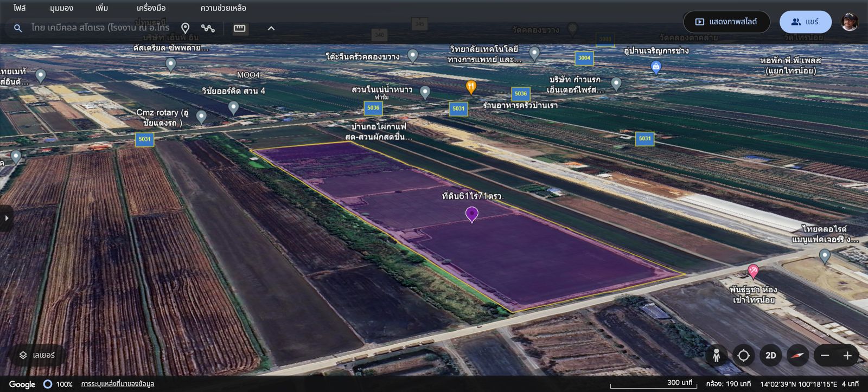
Task: Open the เลเยอร์ layers panel
Action: click(x=37, y=355)
